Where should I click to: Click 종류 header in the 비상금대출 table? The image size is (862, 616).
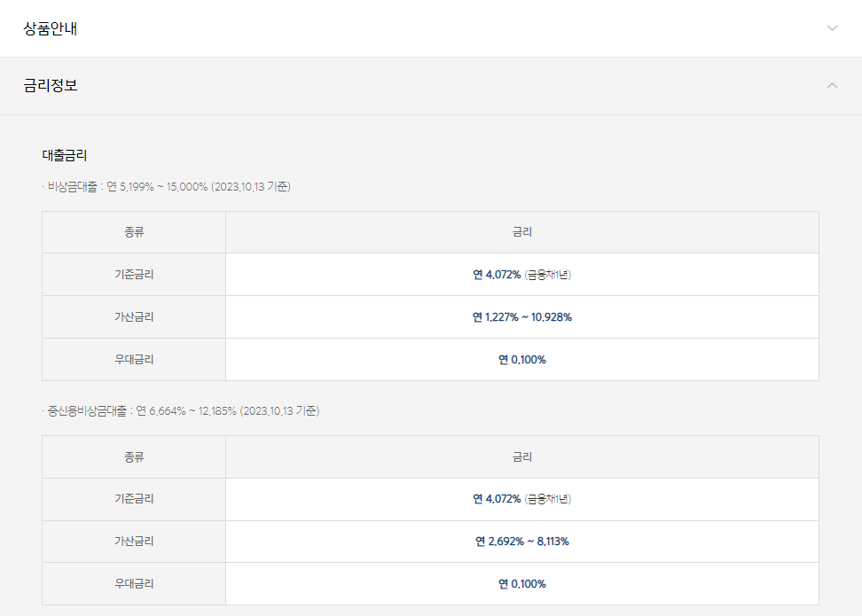point(134,232)
